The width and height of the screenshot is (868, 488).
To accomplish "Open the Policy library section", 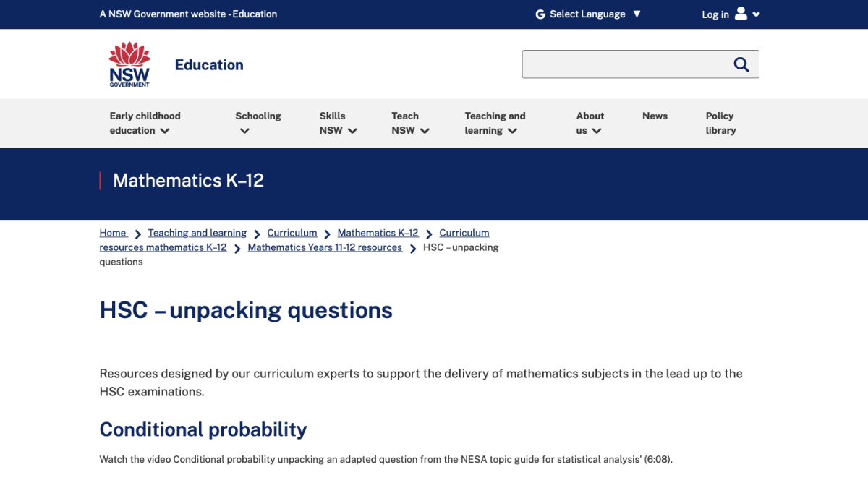I will point(720,123).
